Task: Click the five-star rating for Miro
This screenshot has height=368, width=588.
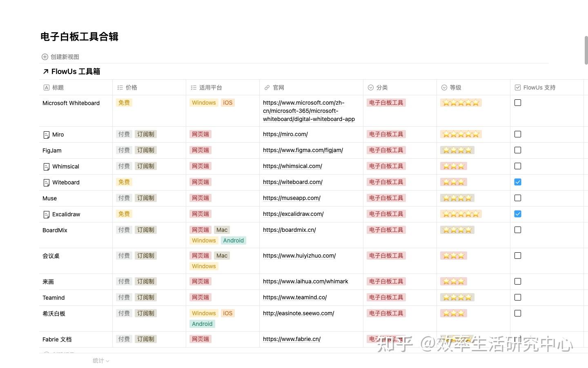Action: [461, 134]
